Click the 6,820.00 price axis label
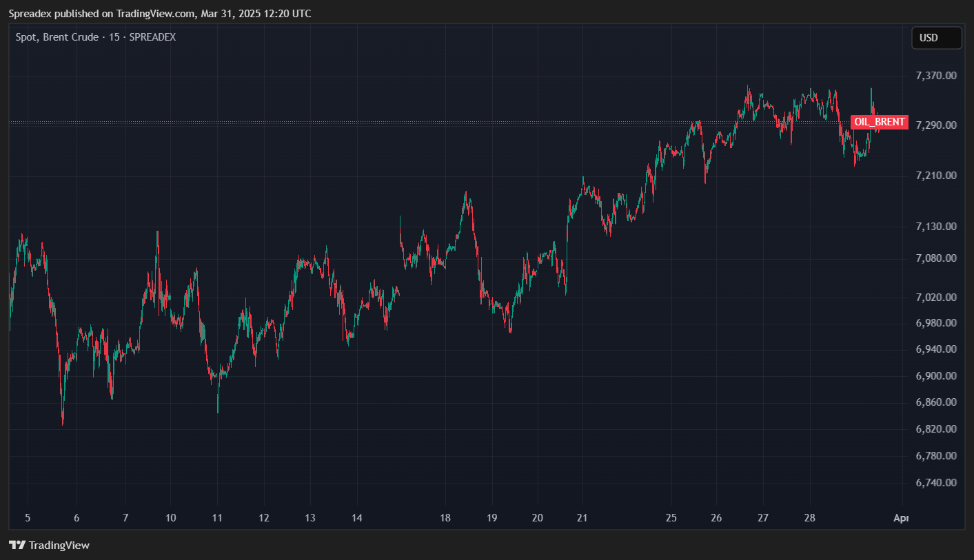The image size is (974, 560). click(935, 429)
